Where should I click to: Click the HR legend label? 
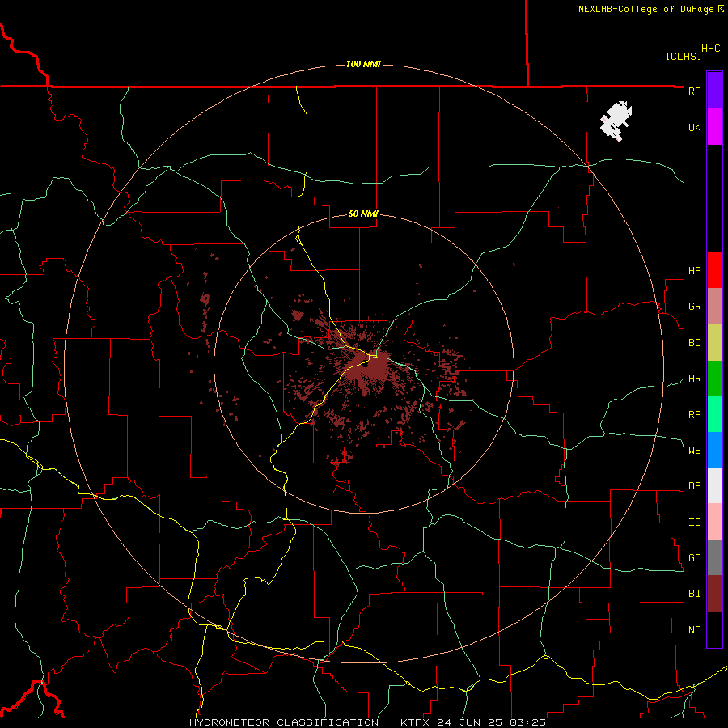(x=694, y=379)
